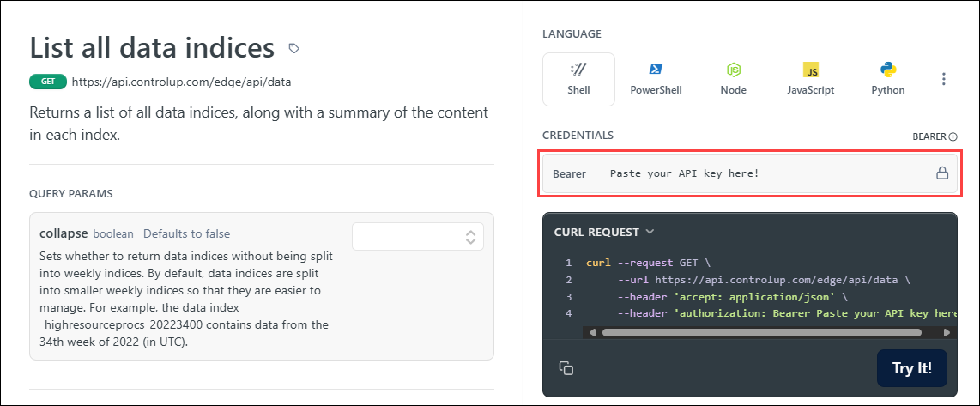Click the horizontal scrollbar in code block
Screen dimensions: 980x406
[761, 332]
